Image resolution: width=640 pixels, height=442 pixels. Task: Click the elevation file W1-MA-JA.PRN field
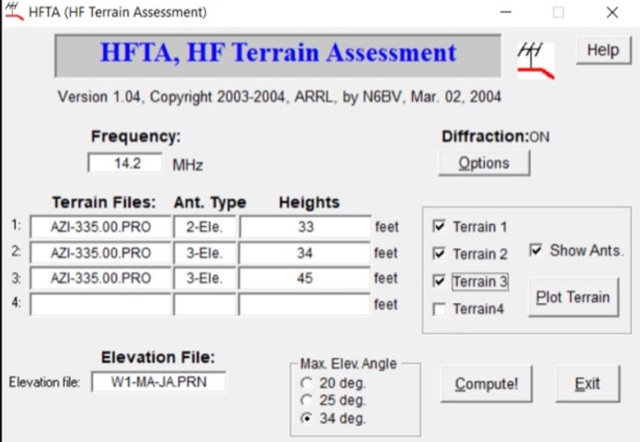158,382
